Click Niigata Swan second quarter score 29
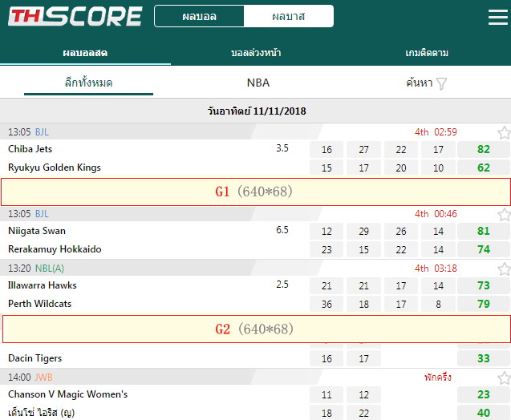The image size is (511, 420). [x=363, y=231]
